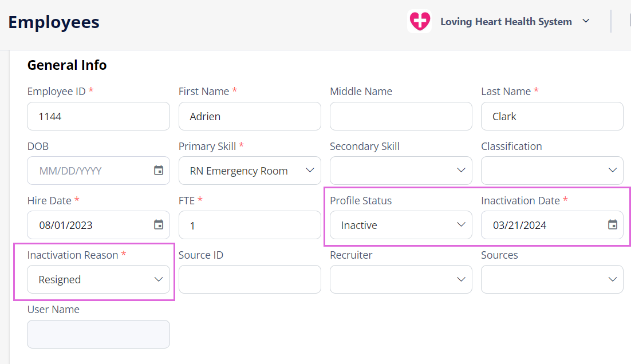Click the User Name field
The image size is (631, 364).
(x=98, y=334)
